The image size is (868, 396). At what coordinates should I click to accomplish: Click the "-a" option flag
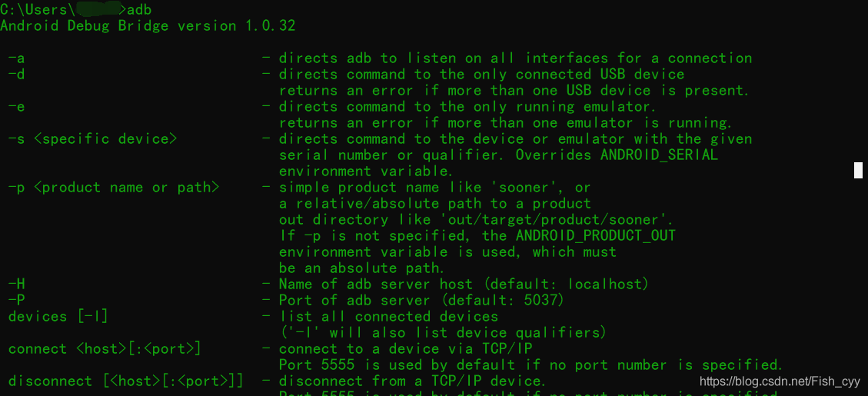pyautogui.click(x=16, y=58)
